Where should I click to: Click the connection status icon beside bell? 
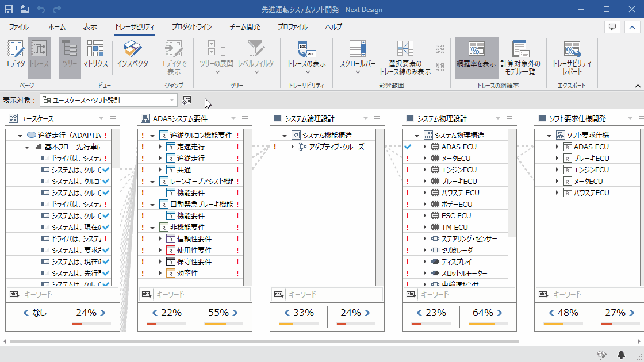[x=601, y=355]
